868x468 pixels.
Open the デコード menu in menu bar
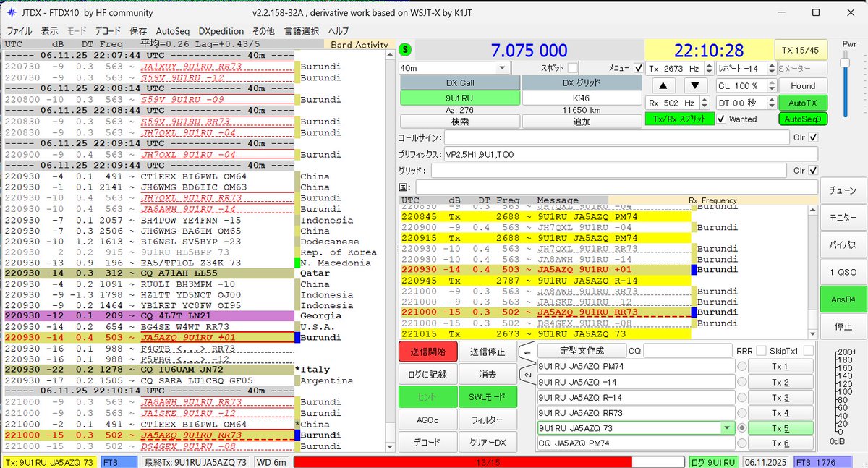pos(108,31)
